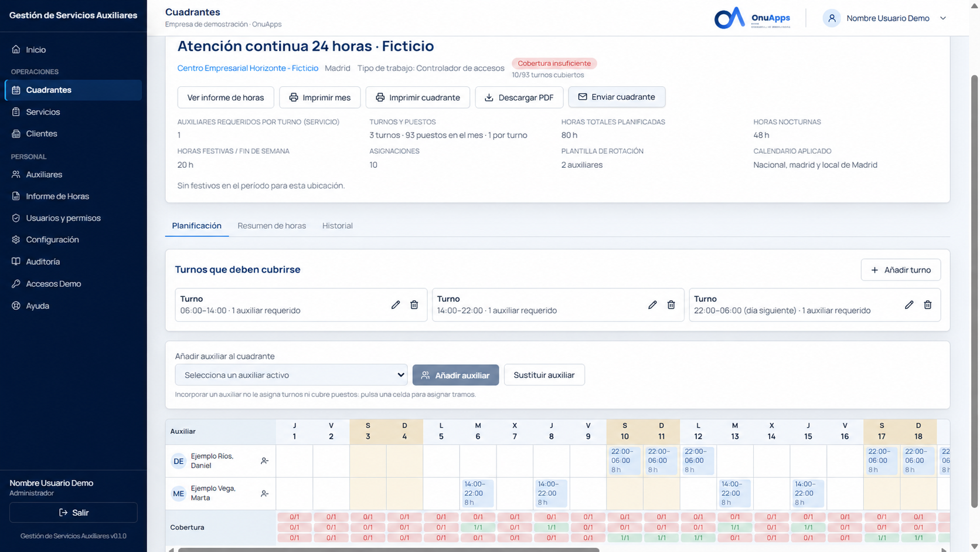Click Imprimir cuadrante button

tap(418, 97)
